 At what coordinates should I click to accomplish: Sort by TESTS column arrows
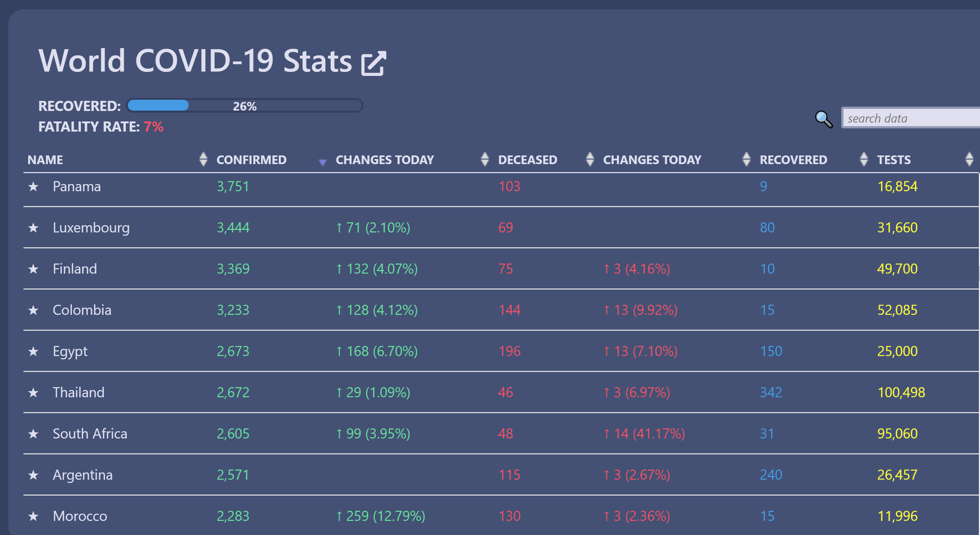pyautogui.click(x=969, y=159)
